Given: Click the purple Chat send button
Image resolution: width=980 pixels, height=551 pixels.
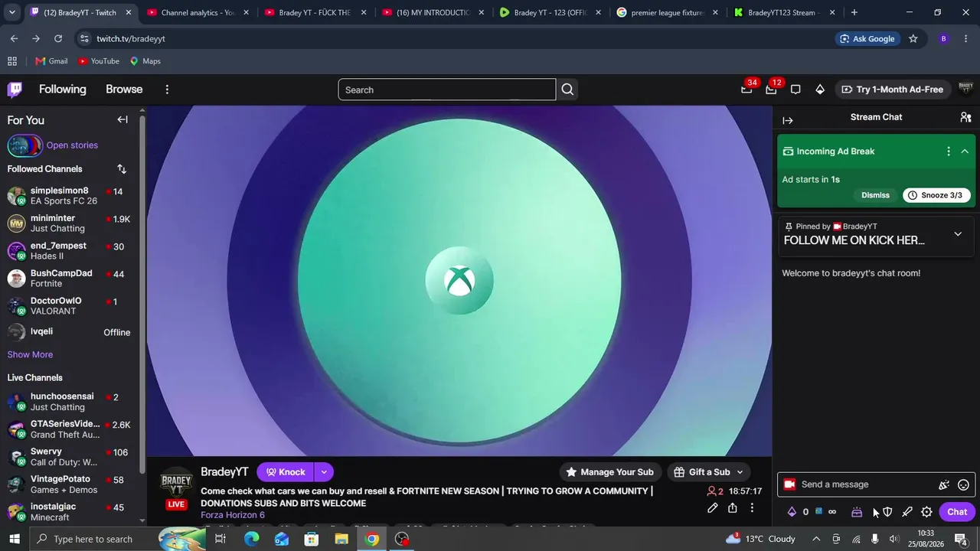Looking at the screenshot, I should coord(957,512).
